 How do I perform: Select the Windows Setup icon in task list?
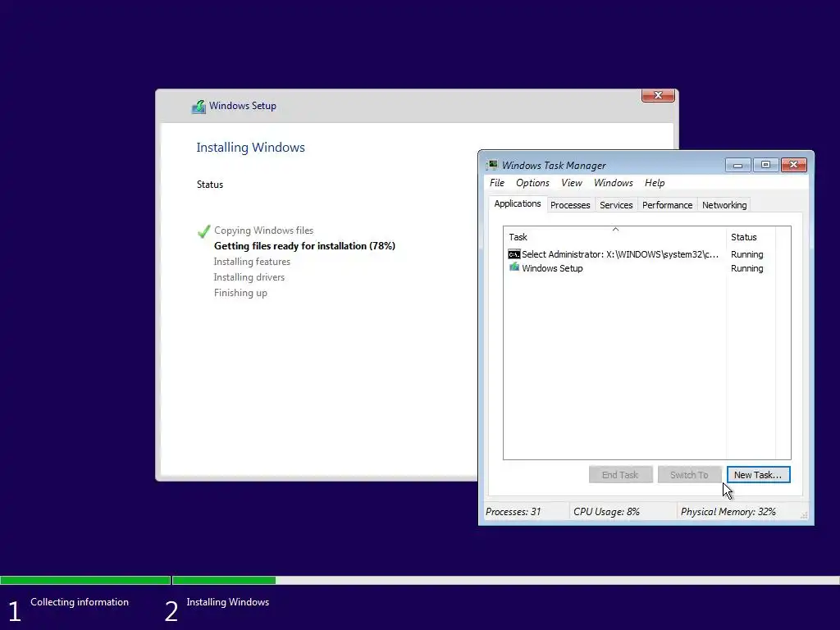(514, 267)
